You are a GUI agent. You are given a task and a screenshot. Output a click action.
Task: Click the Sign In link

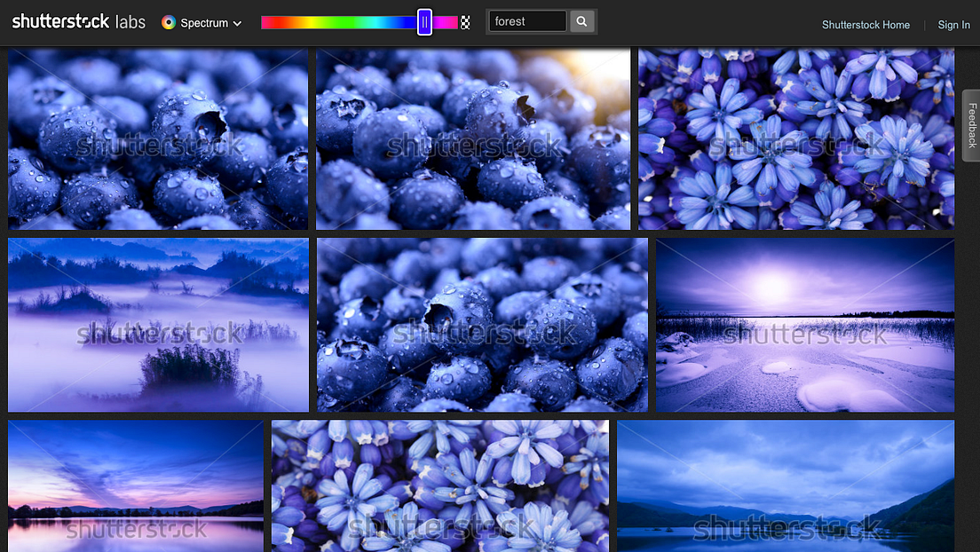pos(953,25)
